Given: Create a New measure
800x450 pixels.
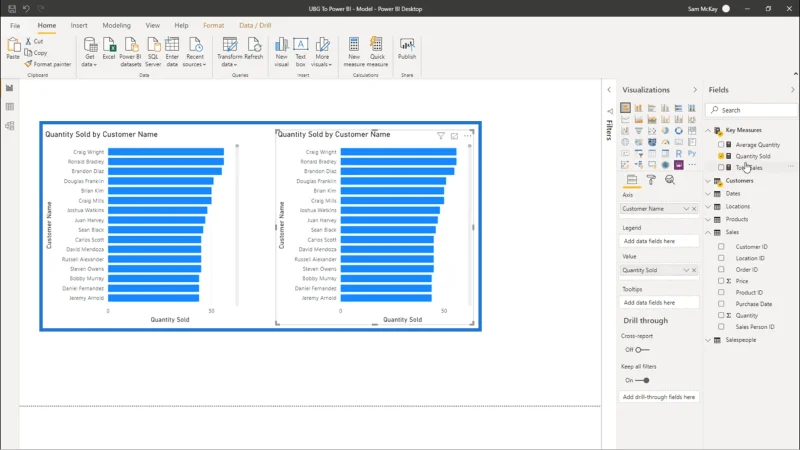Looking at the screenshot, I should (354, 51).
